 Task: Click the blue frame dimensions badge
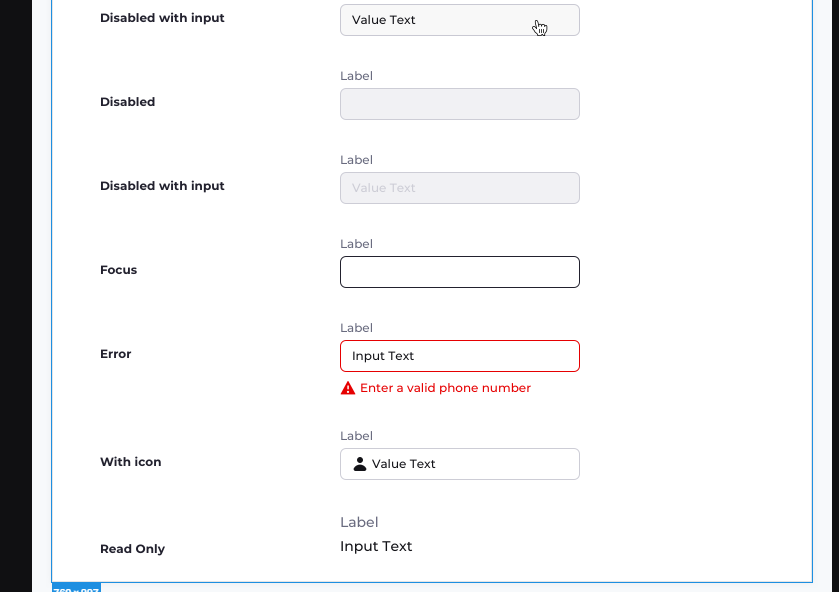(x=76, y=588)
